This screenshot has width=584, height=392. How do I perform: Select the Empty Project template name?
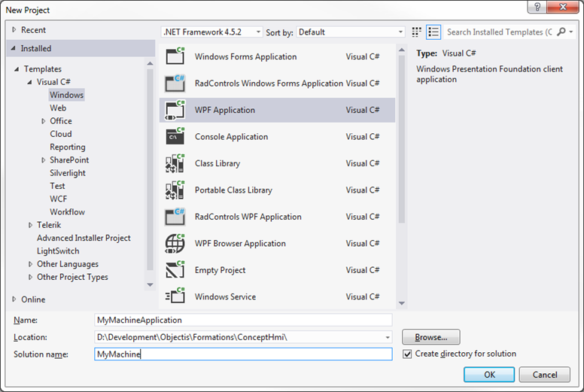(x=220, y=270)
